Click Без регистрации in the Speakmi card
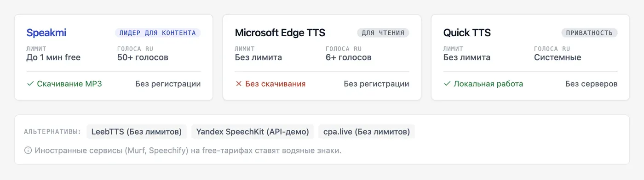644x180 pixels. point(168,84)
